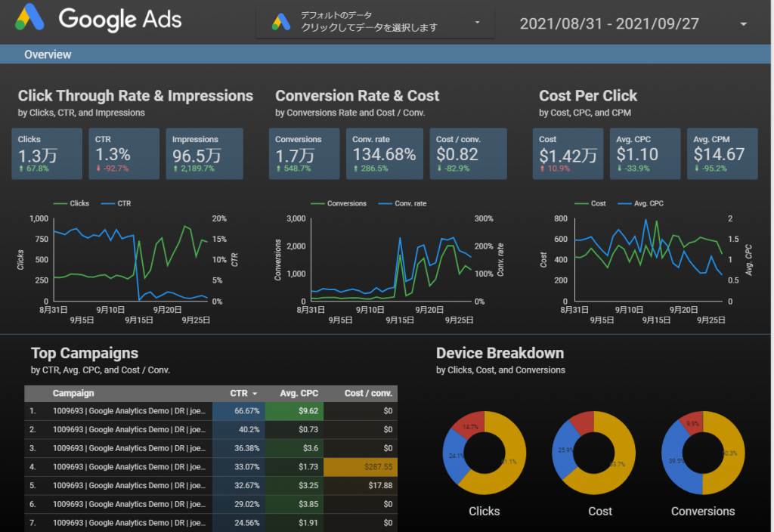Click the Device Breakdown heading
This screenshot has height=532, width=774.
click(500, 354)
